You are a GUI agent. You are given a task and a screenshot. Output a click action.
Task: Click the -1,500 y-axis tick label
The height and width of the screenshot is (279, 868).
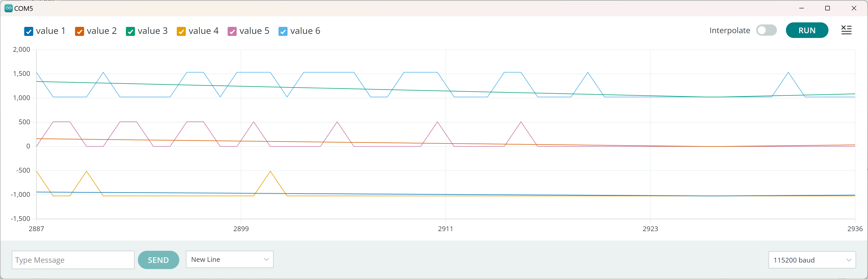pyautogui.click(x=21, y=219)
